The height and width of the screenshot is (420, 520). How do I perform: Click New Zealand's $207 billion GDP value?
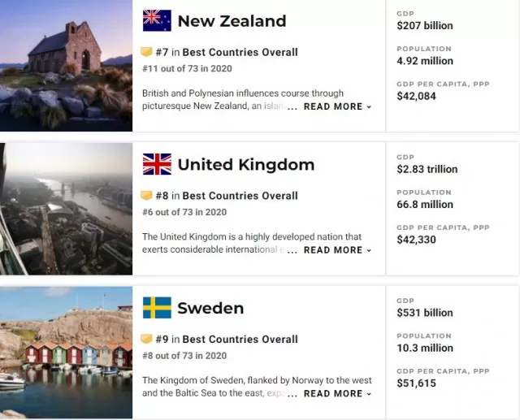(425, 25)
